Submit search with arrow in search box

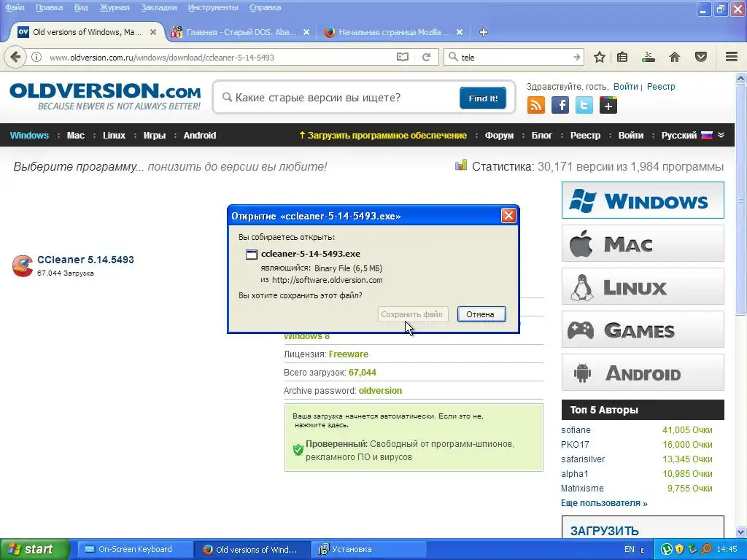(577, 57)
